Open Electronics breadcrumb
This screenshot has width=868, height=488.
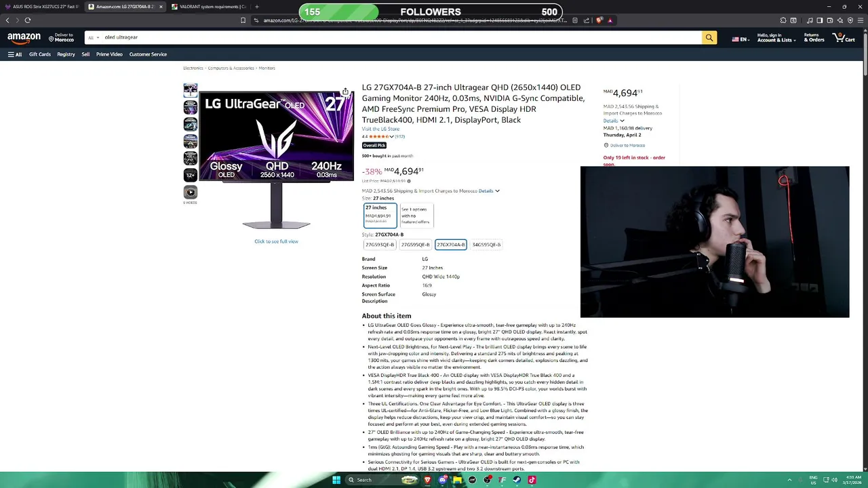pos(193,68)
